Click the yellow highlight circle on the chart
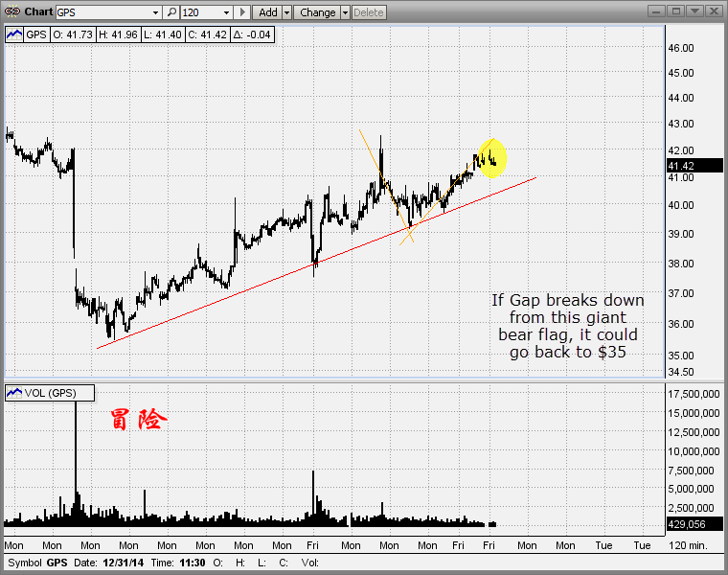728x575 pixels. (x=492, y=158)
